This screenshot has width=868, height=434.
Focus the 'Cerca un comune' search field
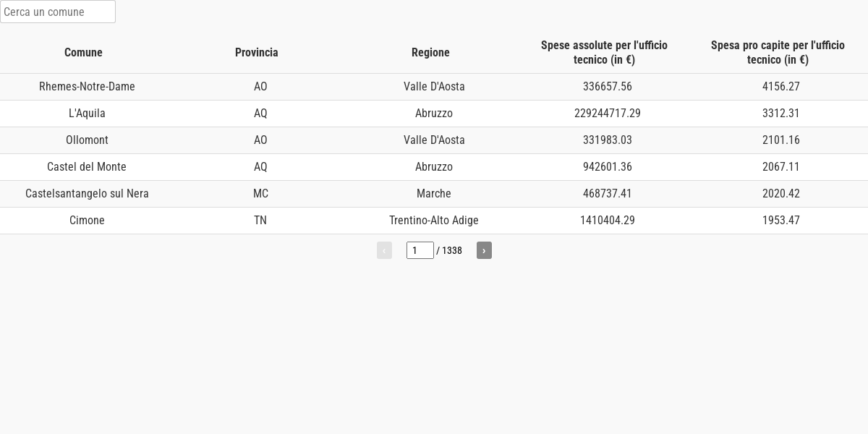point(58,12)
